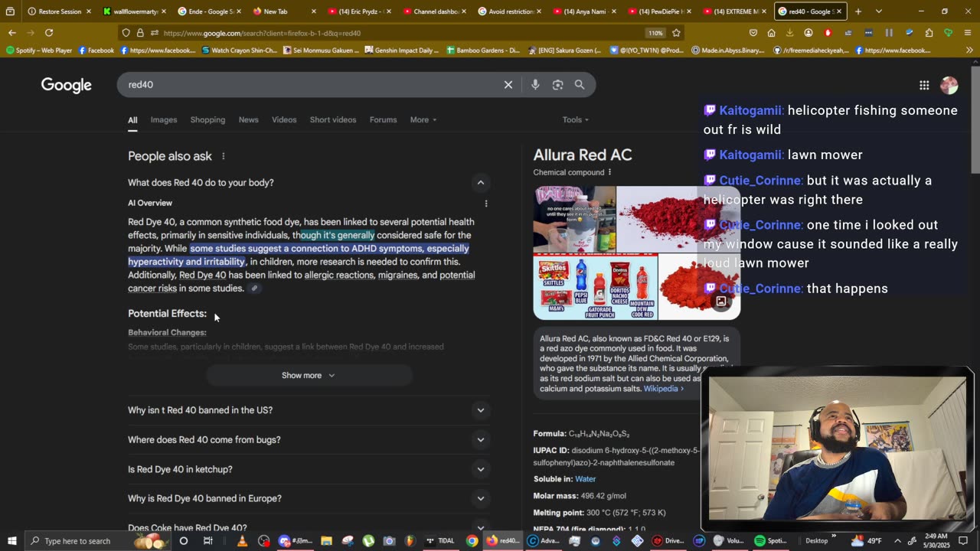Open the Tools dropdown
Screen dimensions: 980x551
pyautogui.click(x=576, y=120)
